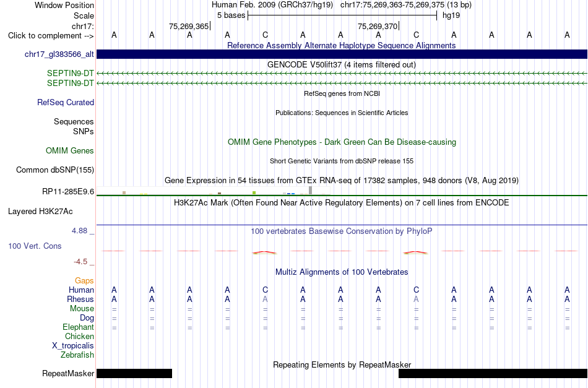Click the first SEPTIN9-DT gene label
Viewport: 588px width, 388px height.
click(71, 74)
